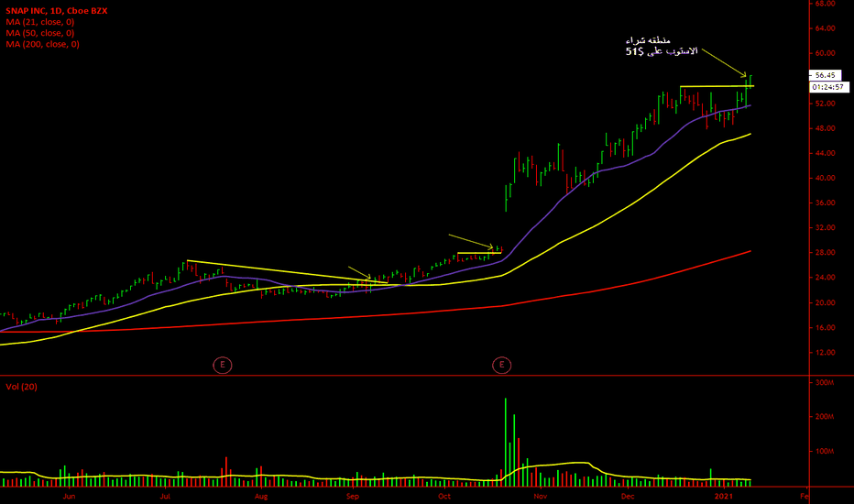Click the earnings marker E near August
854x504 pixels.
click(223, 365)
